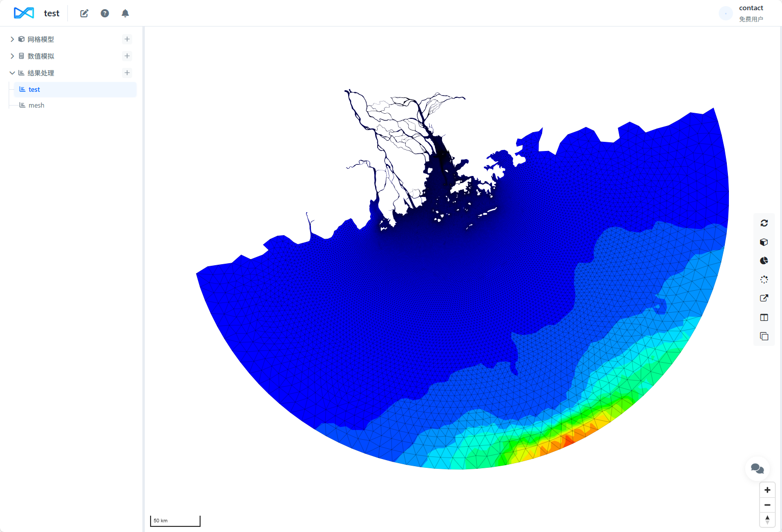The height and width of the screenshot is (532, 782).
Task: Open the notifications bell
Action: click(x=125, y=13)
